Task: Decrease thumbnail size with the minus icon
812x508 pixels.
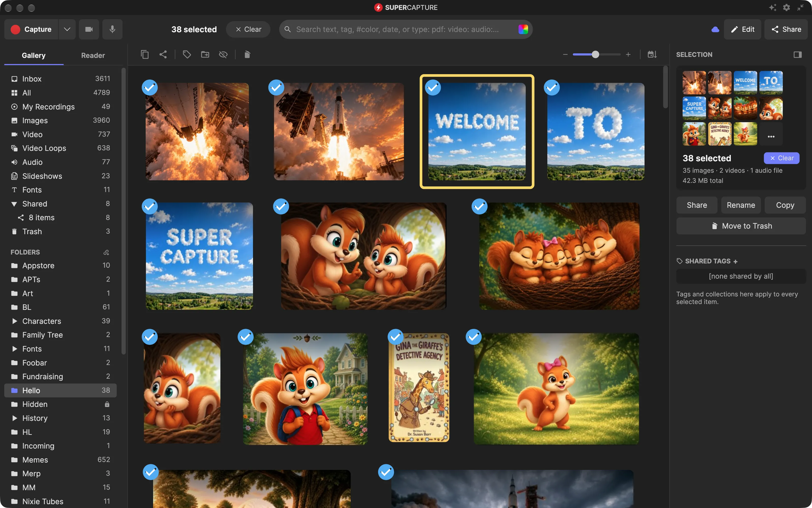Action: [x=565, y=54]
